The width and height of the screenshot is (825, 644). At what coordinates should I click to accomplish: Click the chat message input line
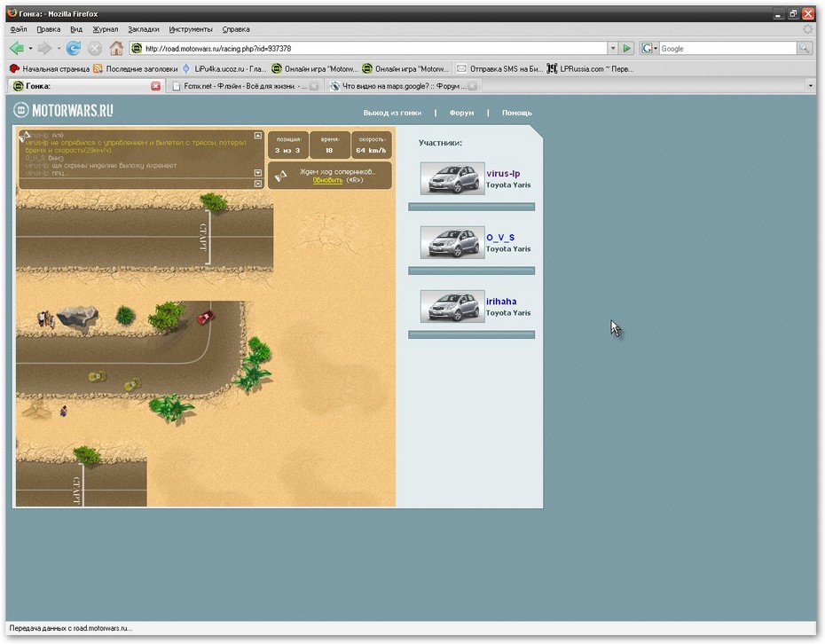pyautogui.click(x=136, y=183)
